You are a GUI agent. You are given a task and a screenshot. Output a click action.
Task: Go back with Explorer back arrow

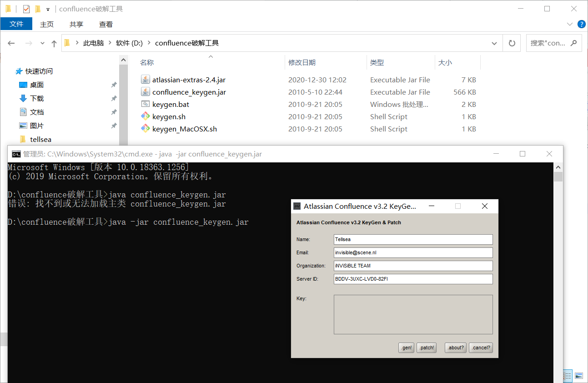(x=11, y=43)
